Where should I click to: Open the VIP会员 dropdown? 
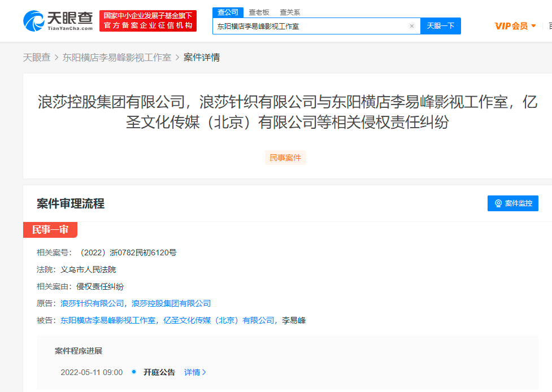515,26
